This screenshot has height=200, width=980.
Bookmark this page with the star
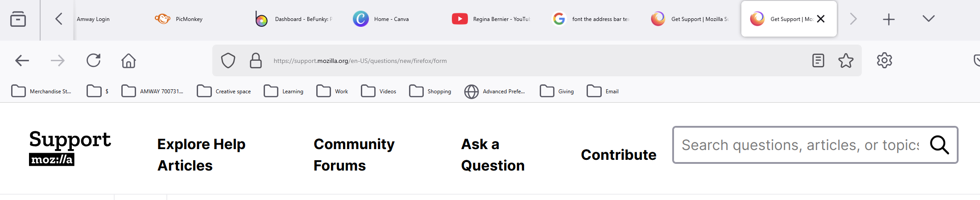pos(846,60)
